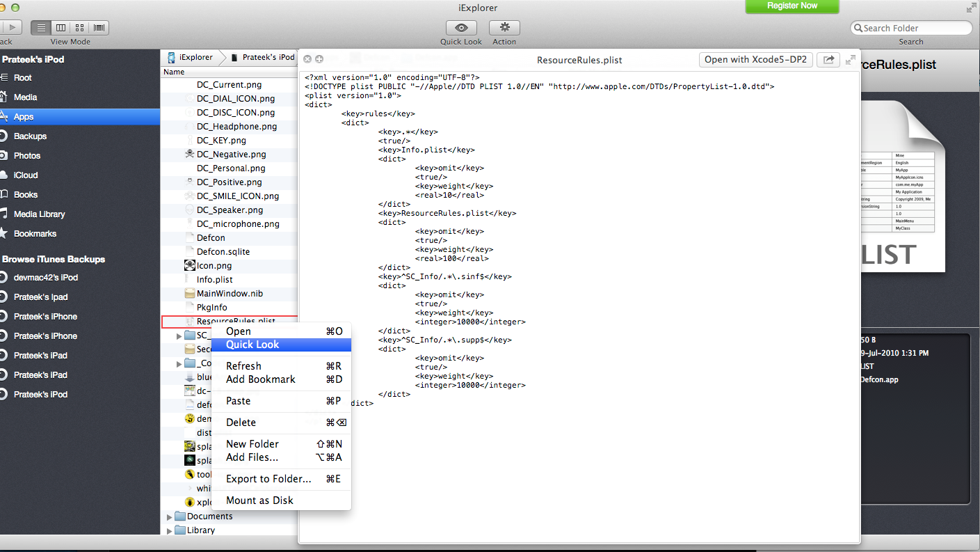Select devmac42's iPod backup
This screenshot has width=980, height=552.
(x=46, y=278)
